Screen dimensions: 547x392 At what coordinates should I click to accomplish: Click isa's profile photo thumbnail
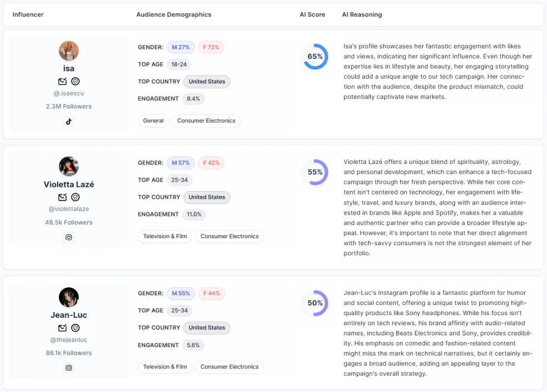(x=68, y=51)
